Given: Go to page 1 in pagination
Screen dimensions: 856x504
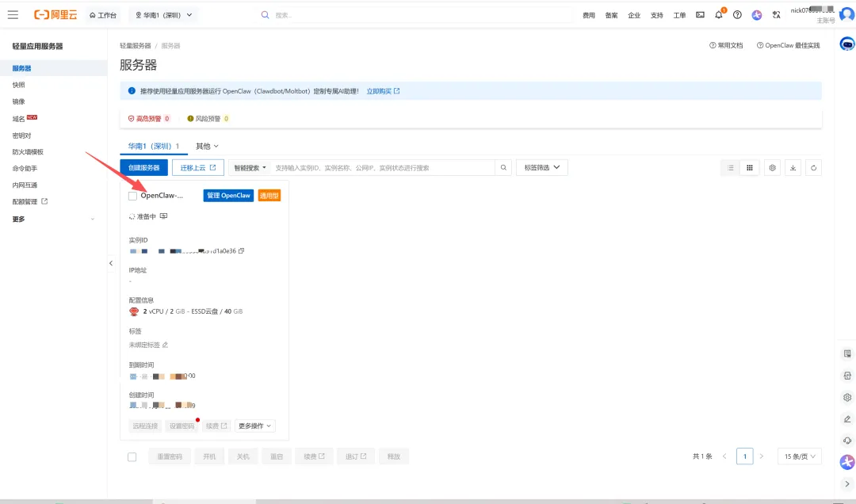Looking at the screenshot, I should (x=744, y=456).
